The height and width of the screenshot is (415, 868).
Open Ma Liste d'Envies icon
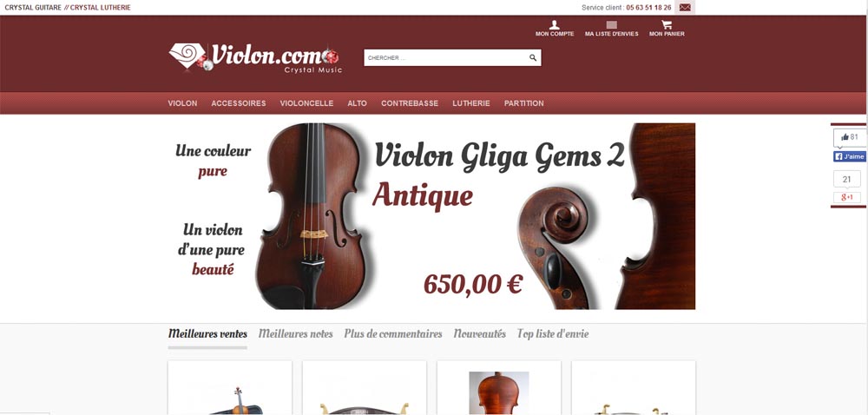point(611,25)
